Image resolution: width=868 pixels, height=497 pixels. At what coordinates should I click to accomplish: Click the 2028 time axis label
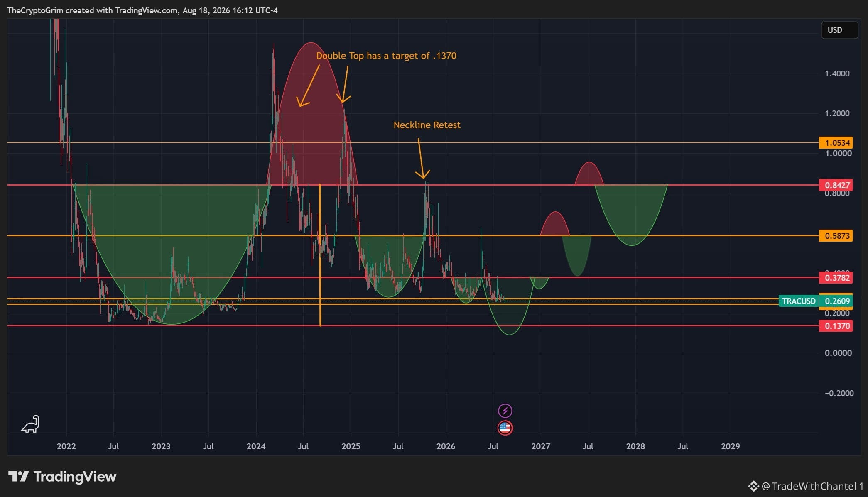point(635,446)
